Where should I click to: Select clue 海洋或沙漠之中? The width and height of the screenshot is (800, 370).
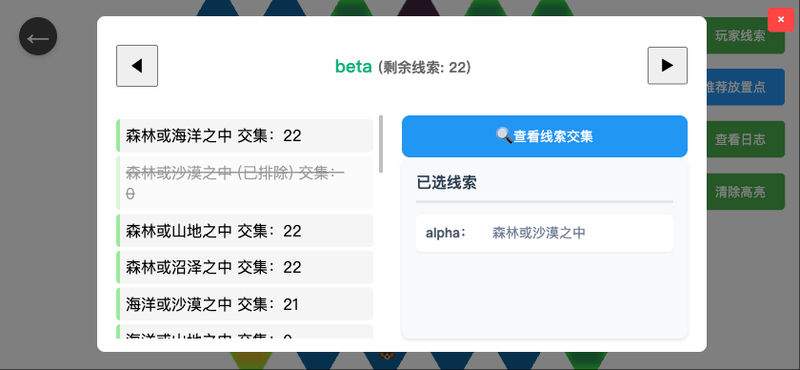pyautogui.click(x=245, y=304)
